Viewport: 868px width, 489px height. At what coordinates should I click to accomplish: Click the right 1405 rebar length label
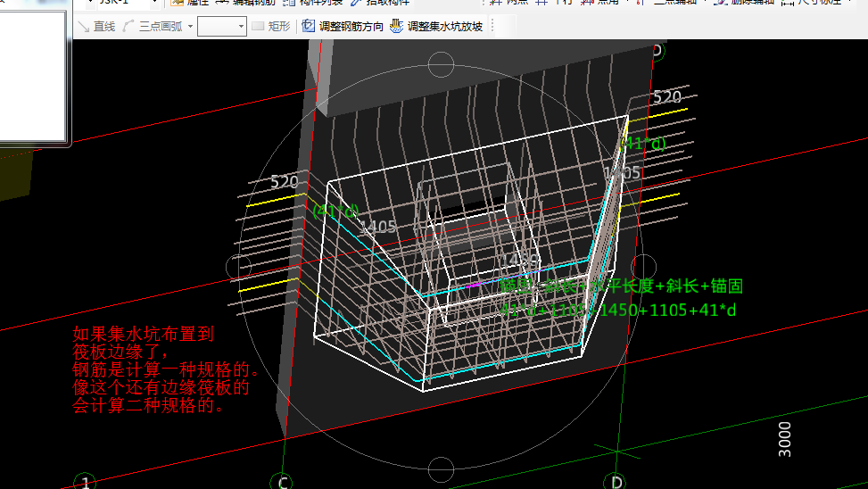pyautogui.click(x=622, y=173)
